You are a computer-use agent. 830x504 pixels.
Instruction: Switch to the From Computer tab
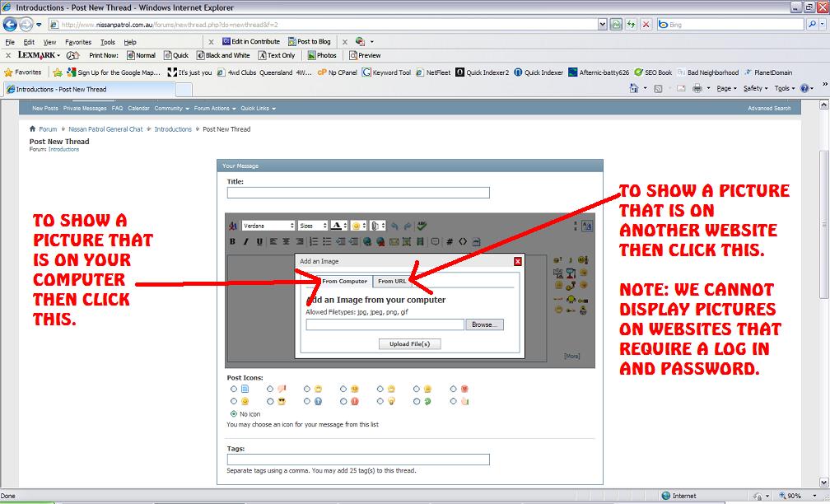(344, 281)
